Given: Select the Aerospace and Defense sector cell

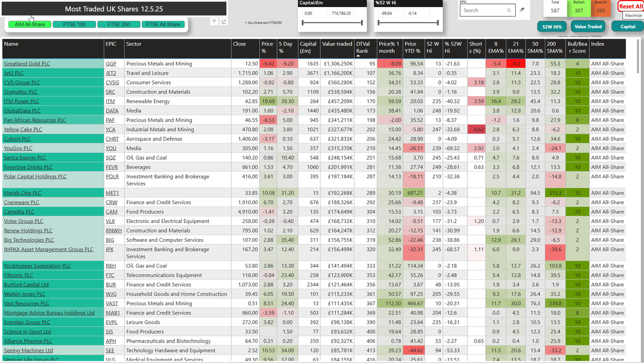Looking at the screenshot, I should pos(178,139).
